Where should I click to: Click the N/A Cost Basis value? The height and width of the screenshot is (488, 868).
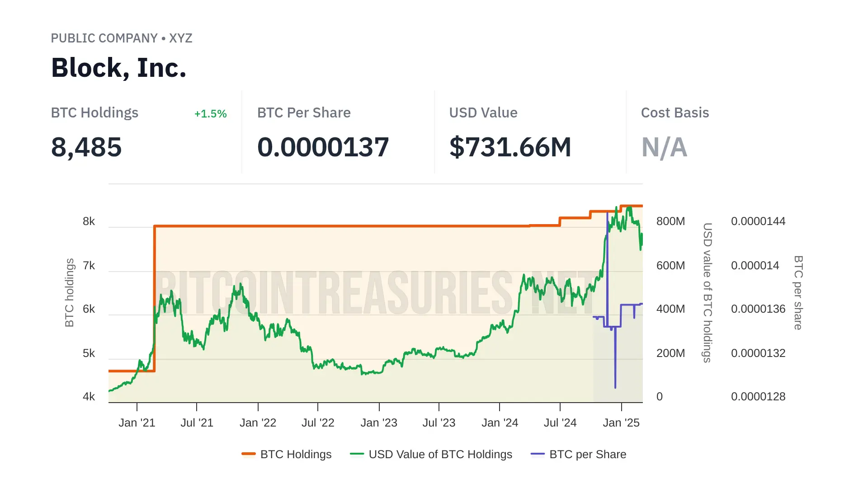[664, 147]
